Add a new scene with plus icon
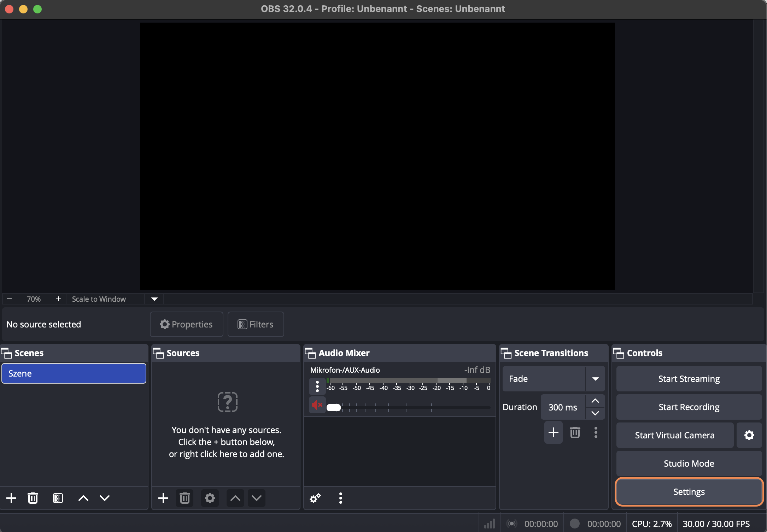This screenshot has height=532, width=767. coord(11,498)
